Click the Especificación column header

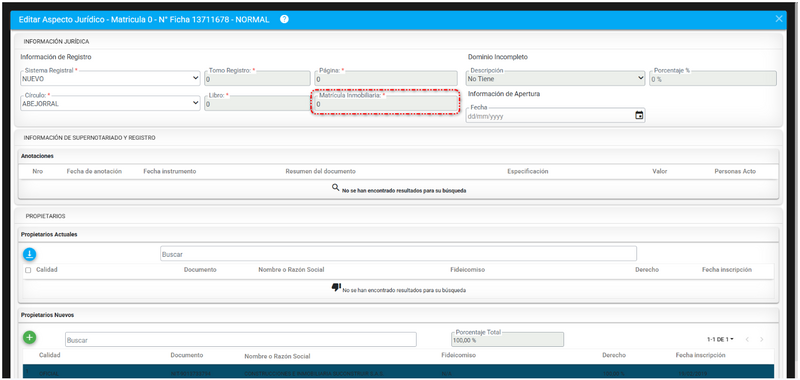528,171
